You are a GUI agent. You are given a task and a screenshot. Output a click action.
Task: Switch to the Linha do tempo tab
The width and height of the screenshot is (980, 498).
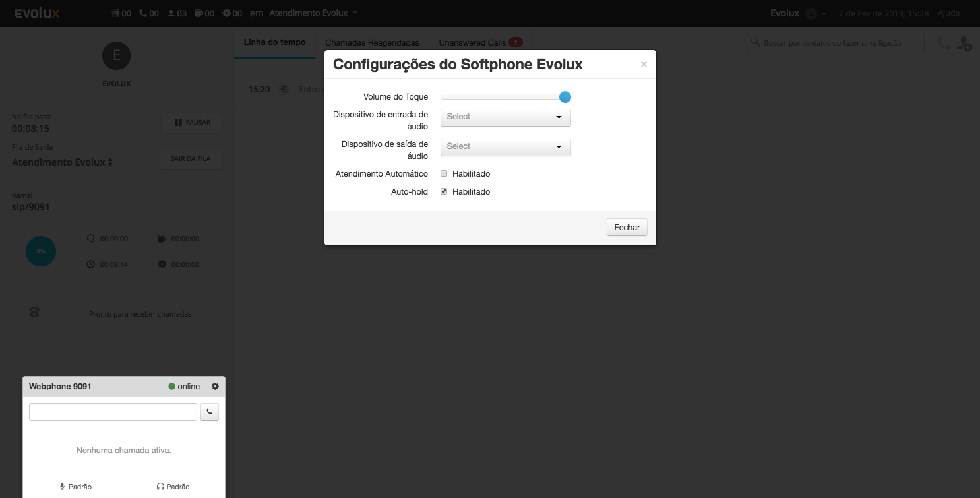(274, 42)
